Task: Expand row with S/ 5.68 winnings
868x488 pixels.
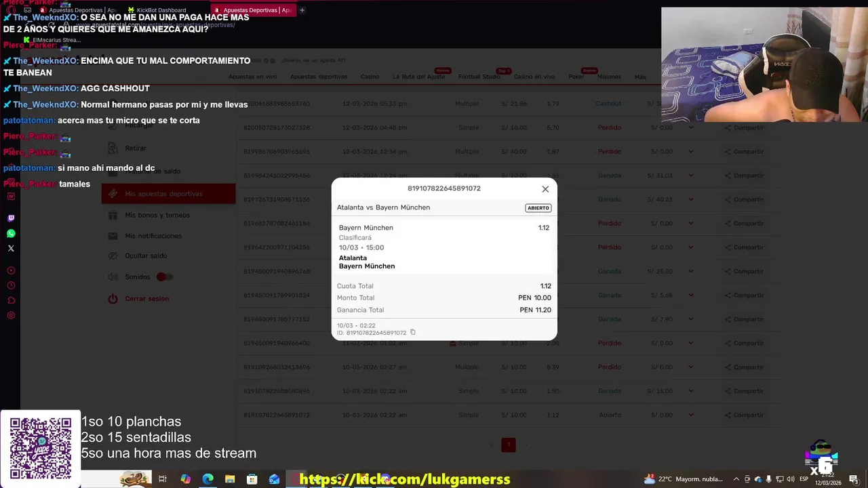Action: 691,295
